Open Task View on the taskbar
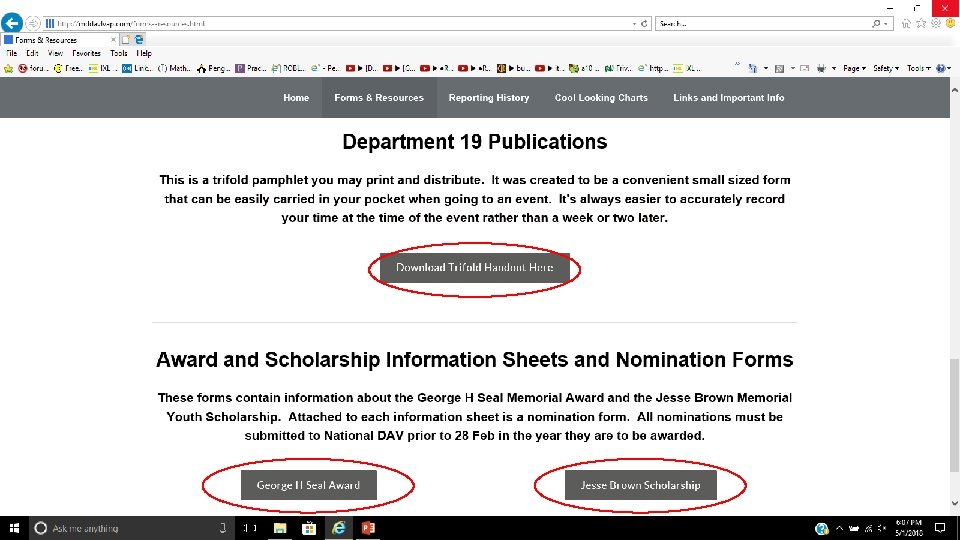The image size is (960, 540). 250,528
